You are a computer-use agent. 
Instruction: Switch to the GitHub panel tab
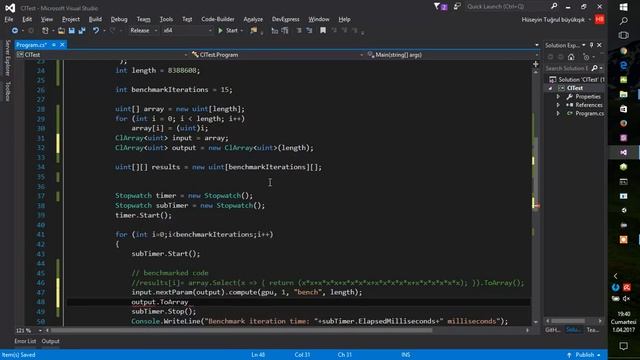click(x=553, y=330)
